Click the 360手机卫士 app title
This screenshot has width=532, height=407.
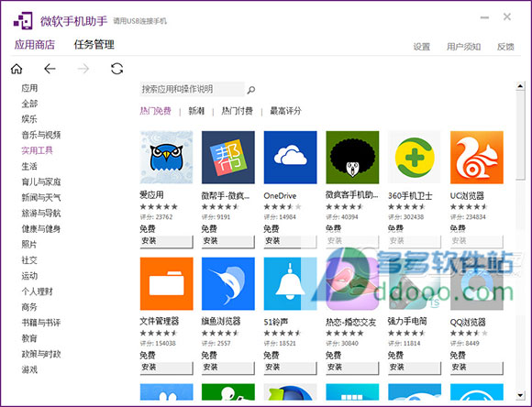(x=410, y=195)
